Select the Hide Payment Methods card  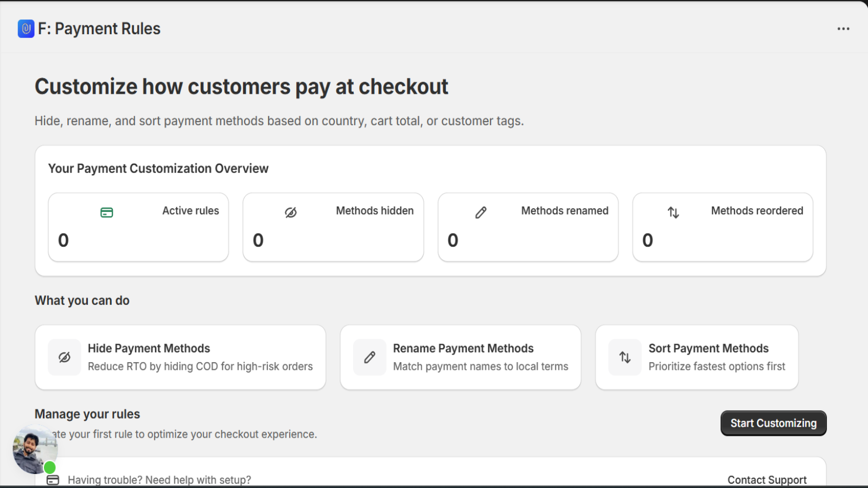180,357
